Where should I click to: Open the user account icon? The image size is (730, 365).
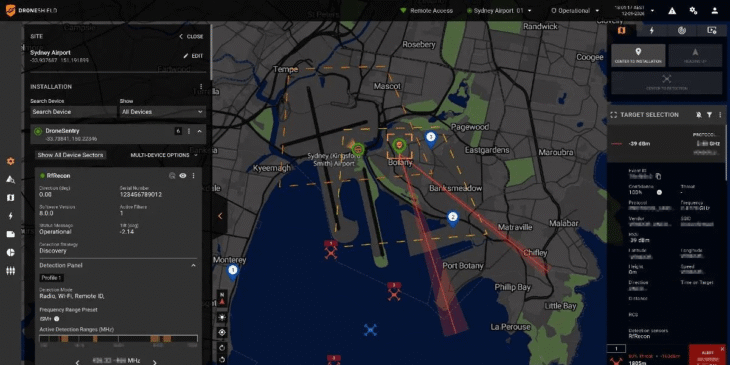point(715,11)
